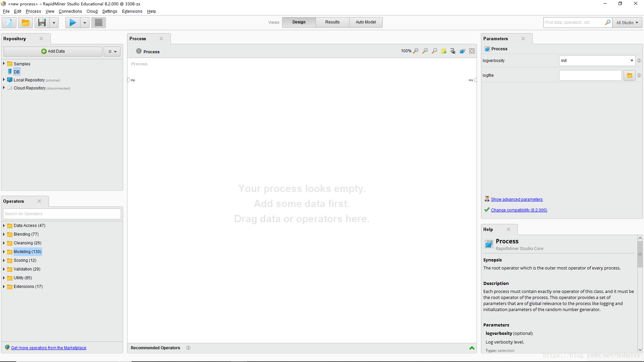Click the Save process disk icon
Screen dimensions: 644x362
click(42, 22)
